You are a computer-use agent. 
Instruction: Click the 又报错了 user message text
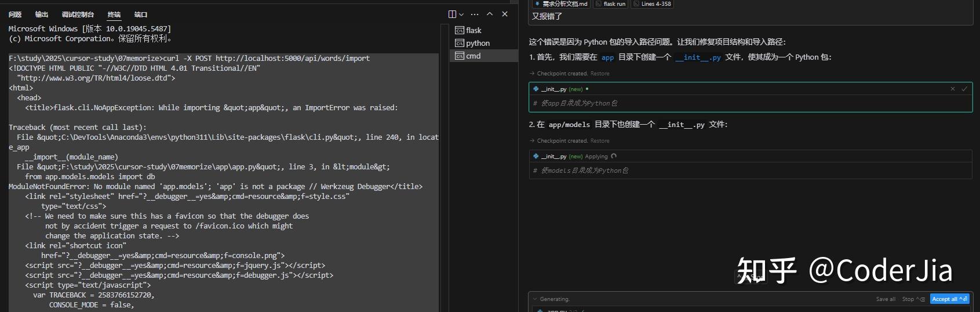[547, 17]
